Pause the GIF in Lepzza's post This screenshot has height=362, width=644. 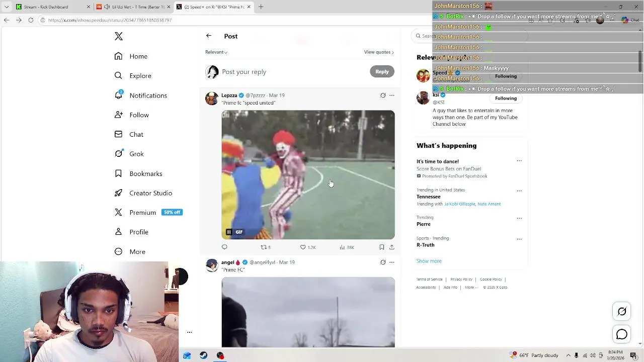229,232
